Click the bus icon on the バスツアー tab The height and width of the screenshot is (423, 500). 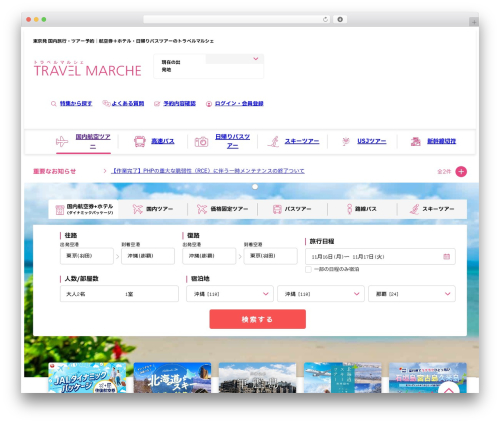277,209
